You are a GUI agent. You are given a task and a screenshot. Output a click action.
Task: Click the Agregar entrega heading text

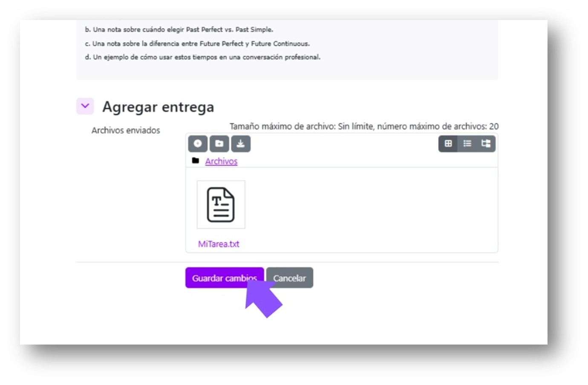click(158, 107)
